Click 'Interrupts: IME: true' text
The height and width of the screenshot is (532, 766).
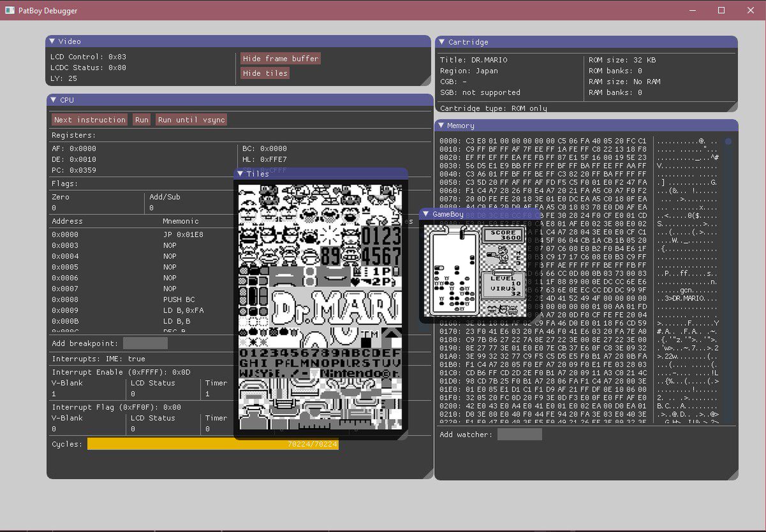coord(98,359)
